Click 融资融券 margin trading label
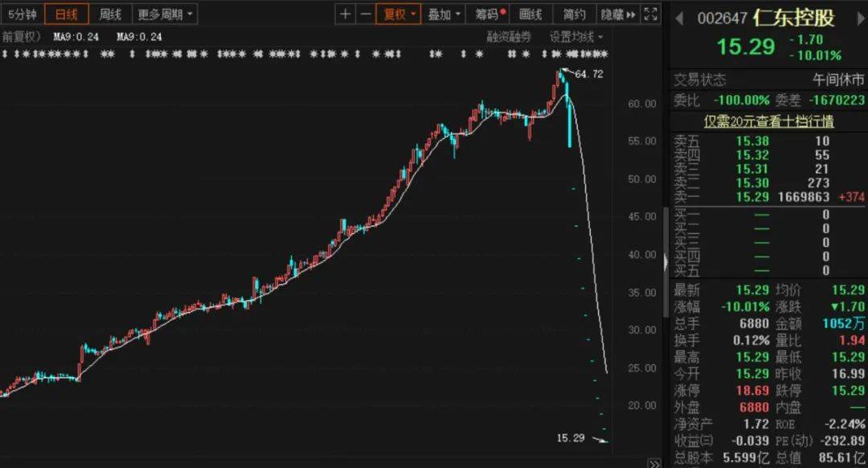 (x=509, y=36)
